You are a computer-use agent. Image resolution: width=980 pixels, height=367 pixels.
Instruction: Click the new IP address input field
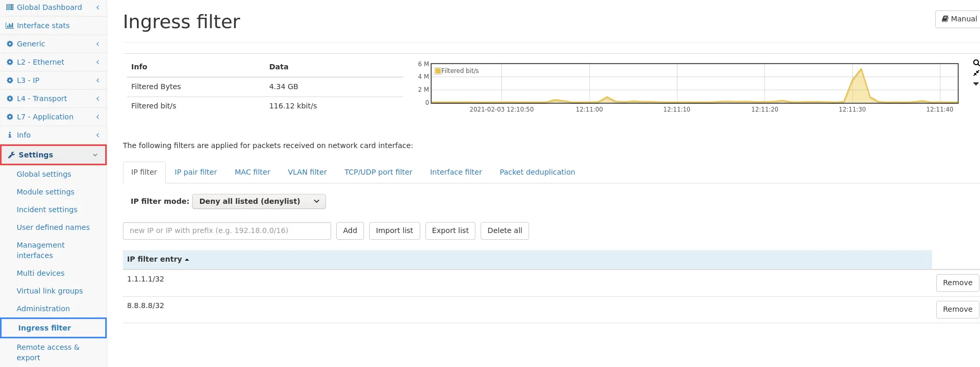tap(227, 230)
